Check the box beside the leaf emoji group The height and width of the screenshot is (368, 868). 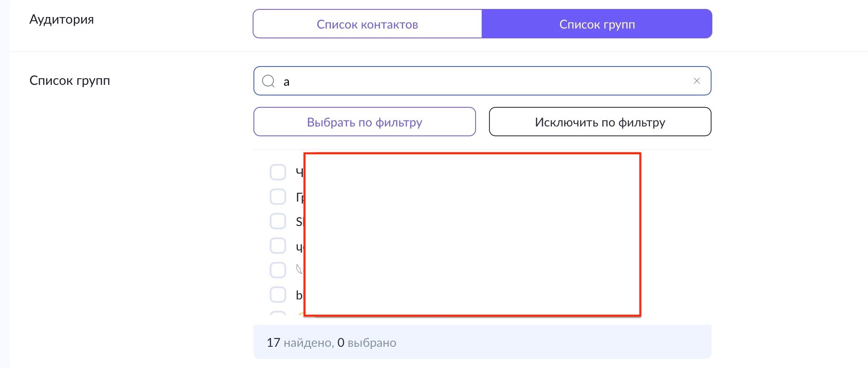pos(278,270)
